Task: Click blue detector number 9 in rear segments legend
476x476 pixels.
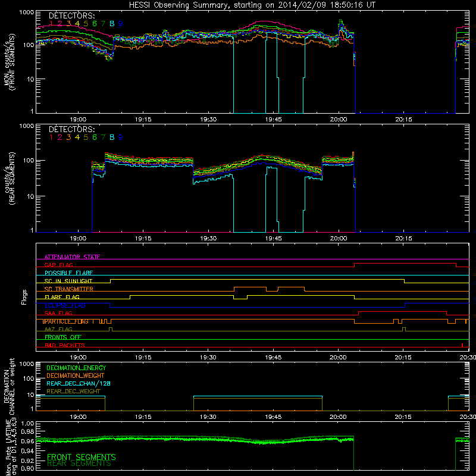Action: [x=121, y=137]
